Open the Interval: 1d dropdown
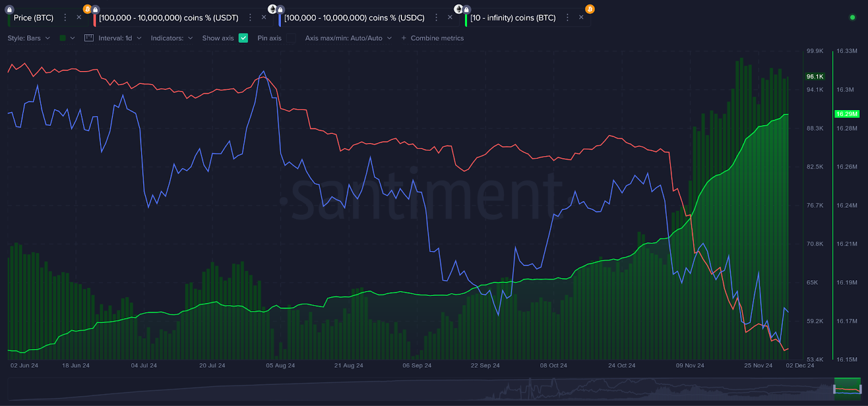 point(120,38)
